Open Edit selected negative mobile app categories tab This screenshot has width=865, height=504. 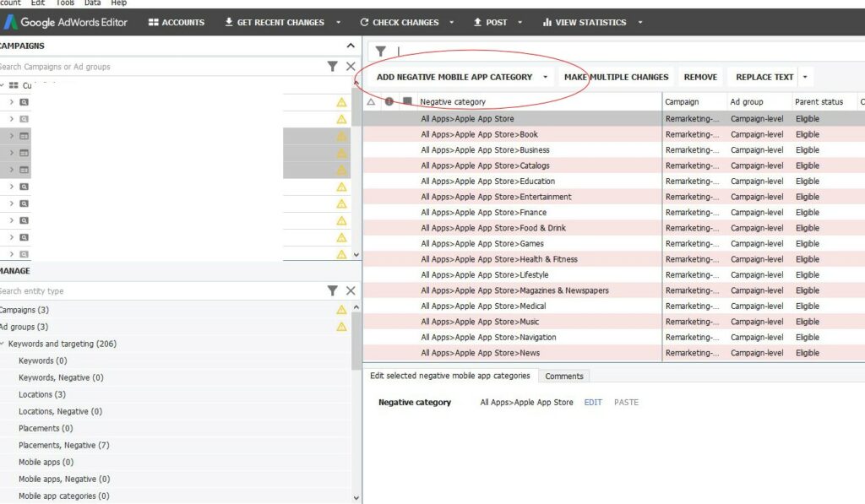pos(449,376)
